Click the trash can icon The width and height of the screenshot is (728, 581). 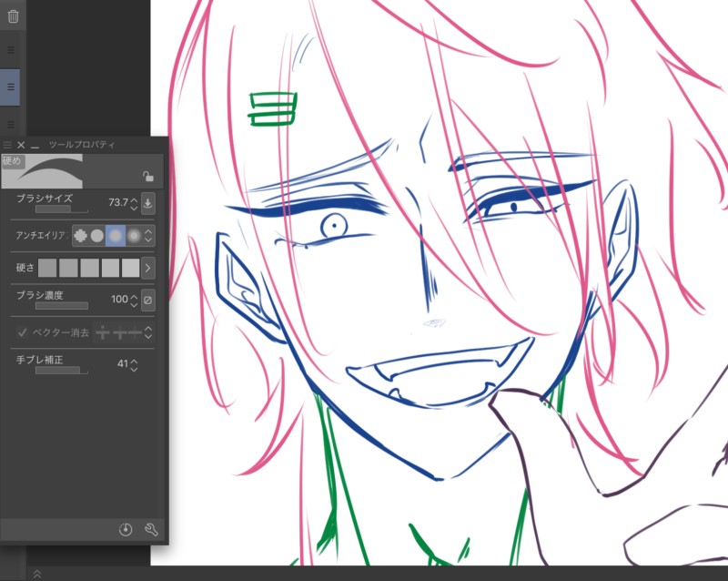point(13,16)
